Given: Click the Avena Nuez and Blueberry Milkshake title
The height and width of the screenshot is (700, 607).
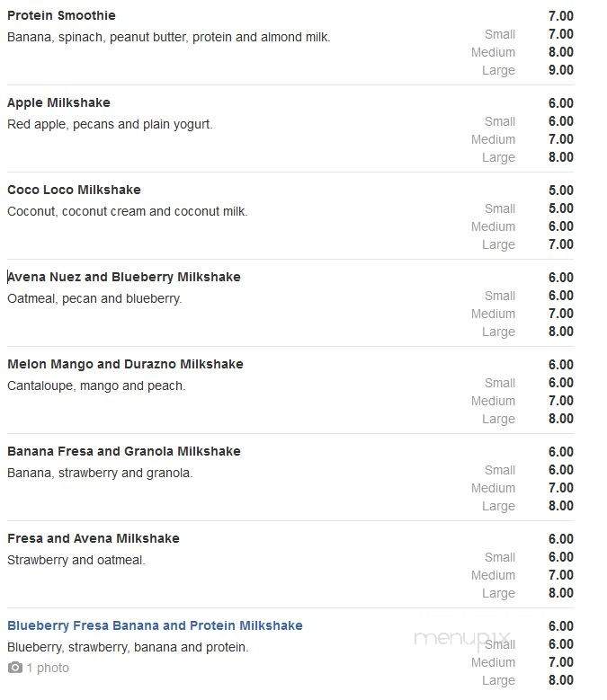Looking at the screenshot, I should click(124, 277).
